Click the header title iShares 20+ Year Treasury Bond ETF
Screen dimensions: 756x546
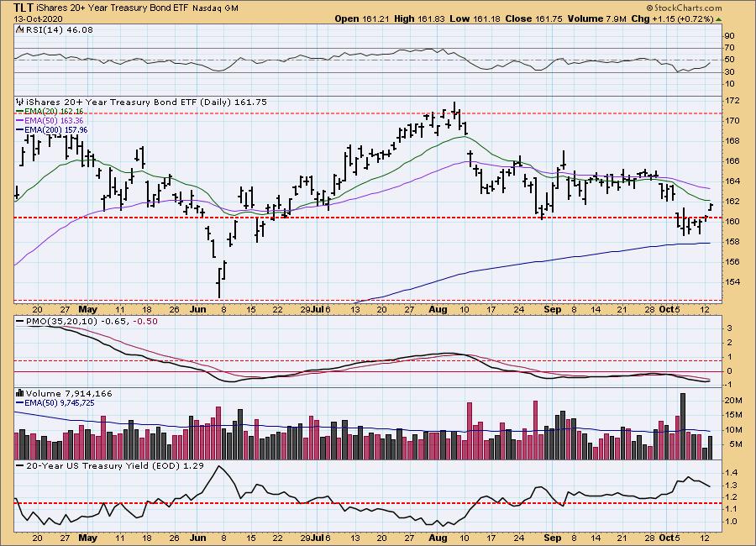coord(113,8)
